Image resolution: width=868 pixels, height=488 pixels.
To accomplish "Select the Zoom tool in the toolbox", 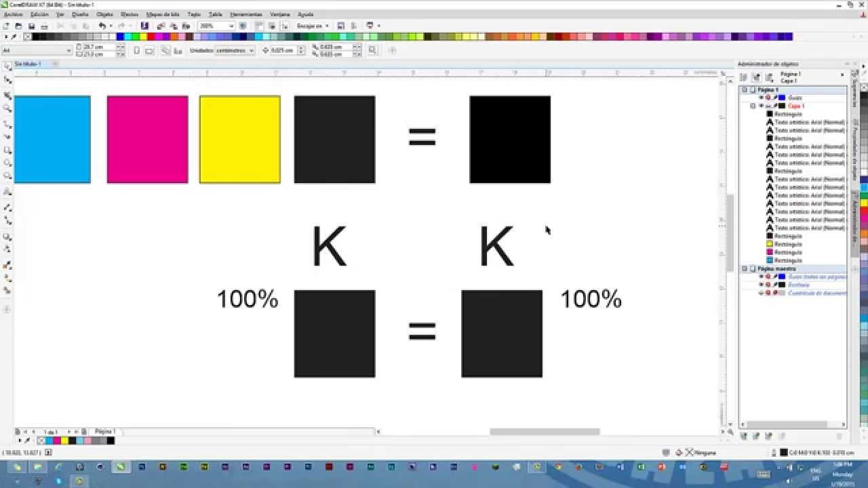I will (7, 108).
